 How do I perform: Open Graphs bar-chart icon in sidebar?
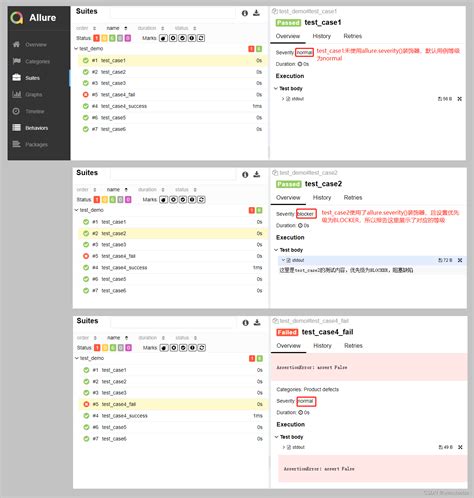click(x=16, y=94)
